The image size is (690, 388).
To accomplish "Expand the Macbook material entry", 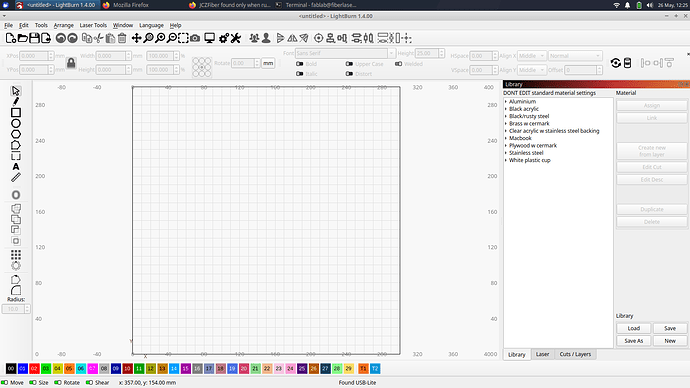I will pyautogui.click(x=506, y=138).
